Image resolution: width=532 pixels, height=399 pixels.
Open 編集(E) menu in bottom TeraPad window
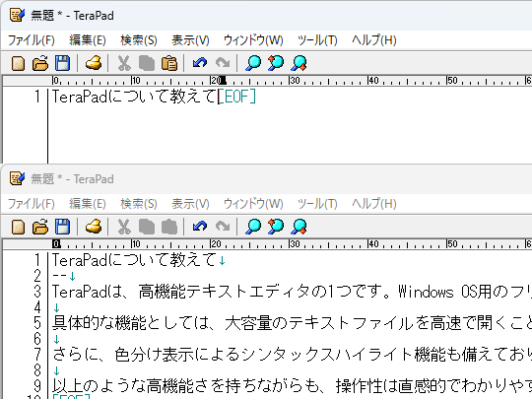pos(88,204)
